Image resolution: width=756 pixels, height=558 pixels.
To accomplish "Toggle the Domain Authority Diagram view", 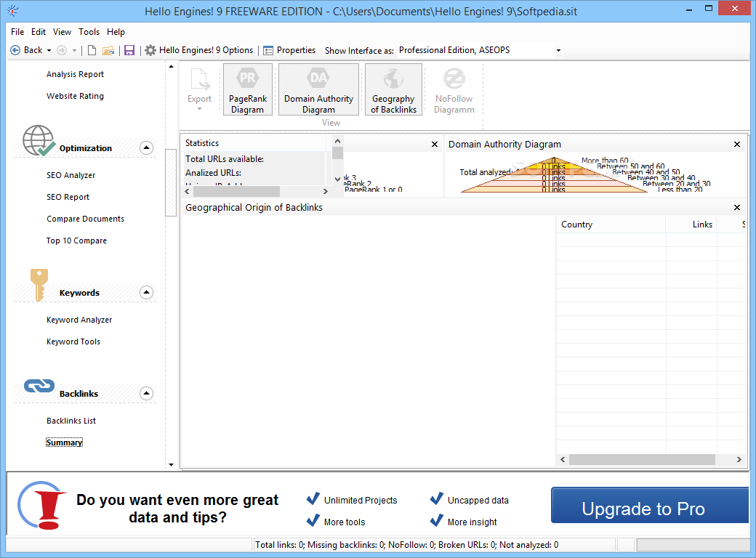I will tap(318, 89).
